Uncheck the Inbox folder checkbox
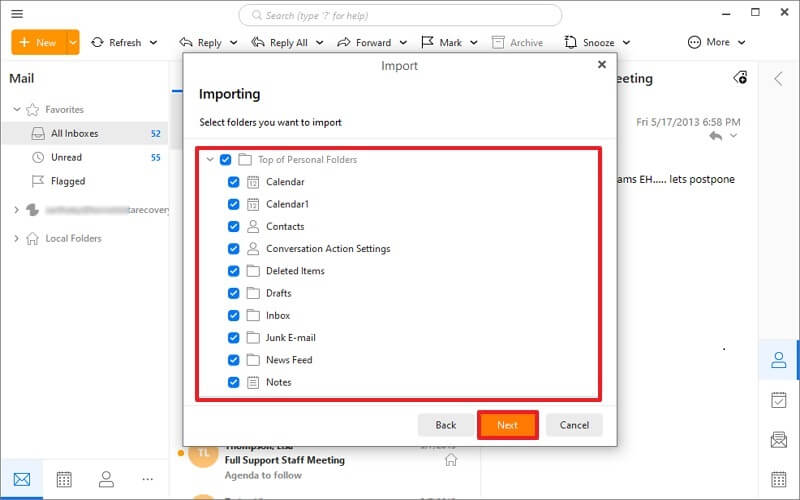Image resolution: width=800 pixels, height=500 pixels. click(233, 315)
